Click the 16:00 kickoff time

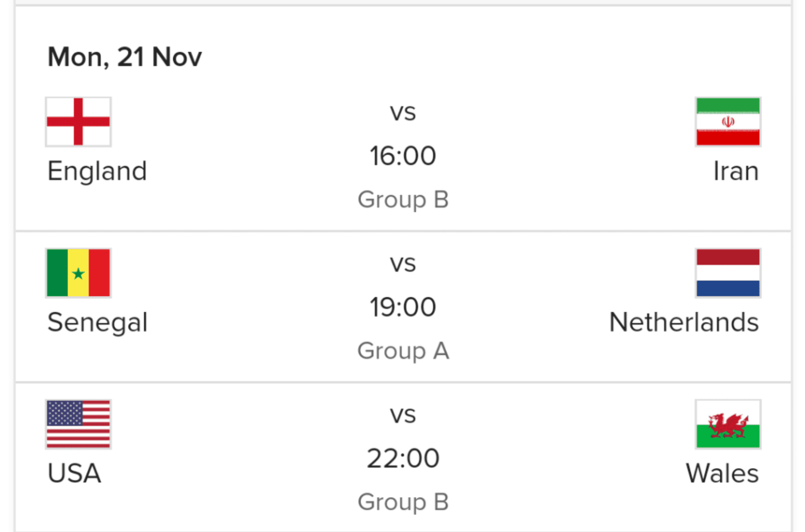403,156
